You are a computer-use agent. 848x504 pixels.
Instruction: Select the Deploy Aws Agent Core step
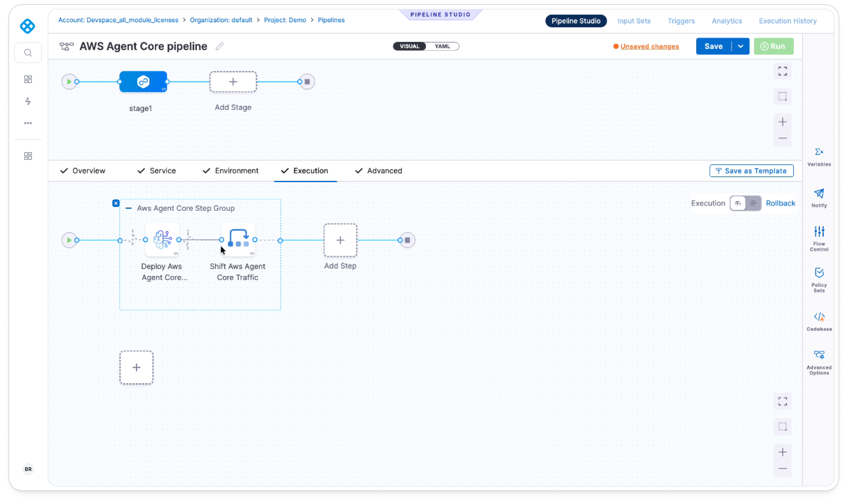point(162,240)
